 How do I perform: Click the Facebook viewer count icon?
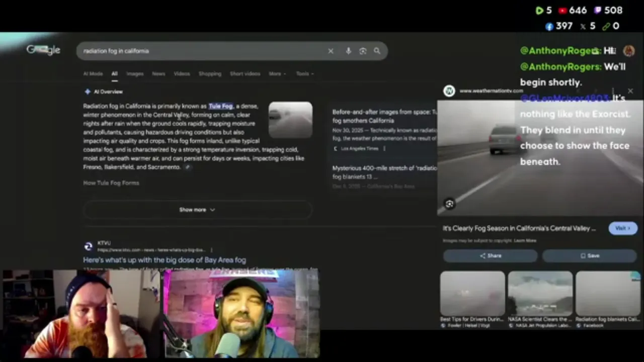pyautogui.click(x=549, y=26)
